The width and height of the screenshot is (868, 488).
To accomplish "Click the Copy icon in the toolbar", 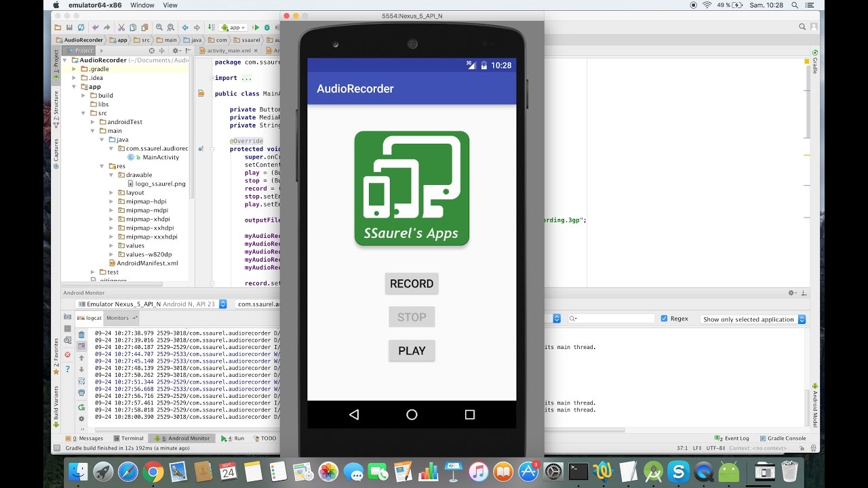I will click(133, 27).
